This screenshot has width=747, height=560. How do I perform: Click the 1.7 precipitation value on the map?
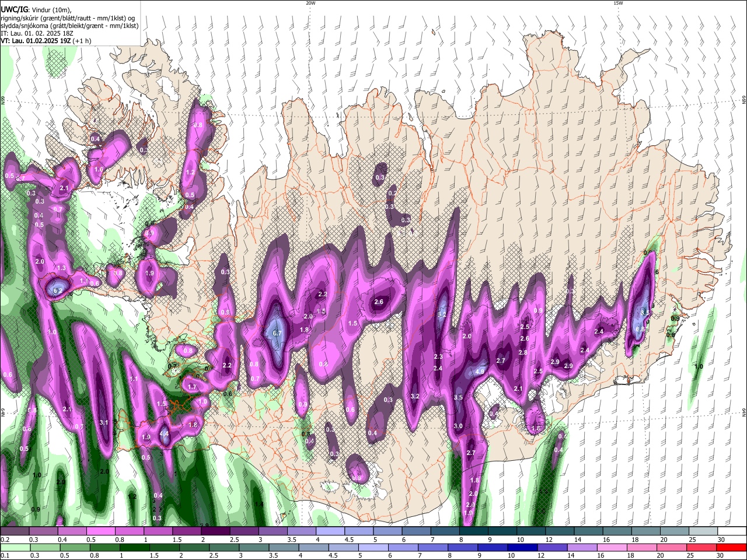pyautogui.click(x=192, y=387)
